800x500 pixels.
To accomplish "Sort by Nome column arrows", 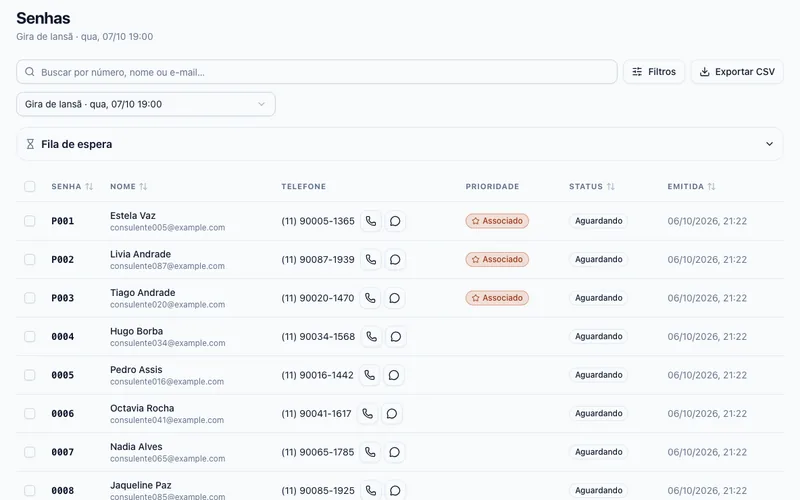I will [143, 187].
